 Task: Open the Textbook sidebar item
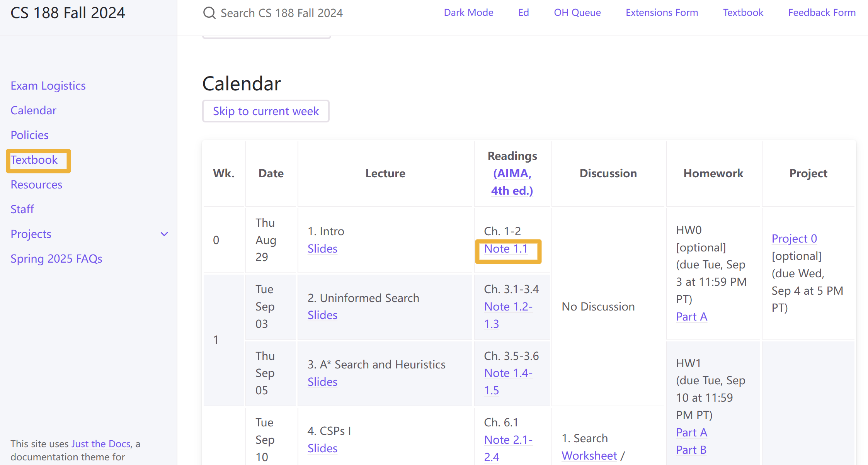(34, 160)
